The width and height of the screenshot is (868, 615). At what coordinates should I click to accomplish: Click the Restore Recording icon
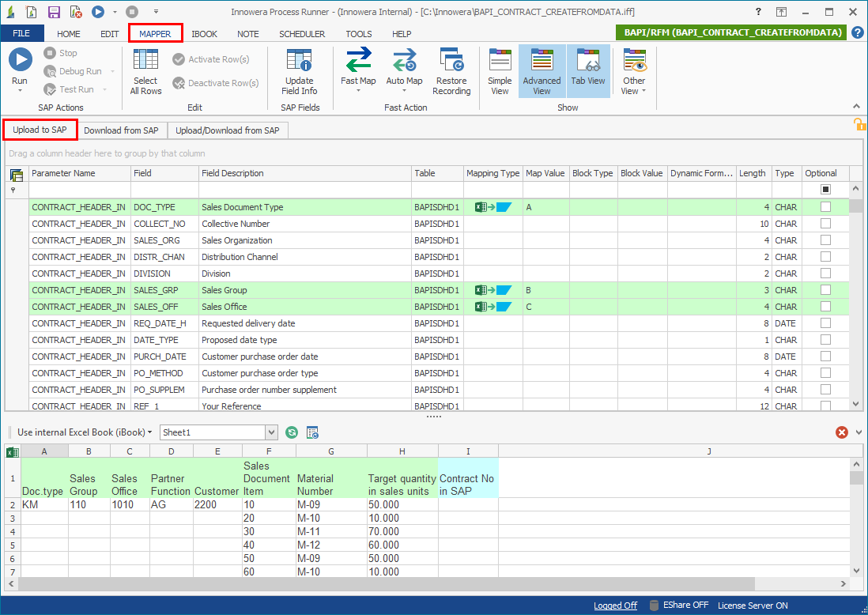[x=451, y=62]
